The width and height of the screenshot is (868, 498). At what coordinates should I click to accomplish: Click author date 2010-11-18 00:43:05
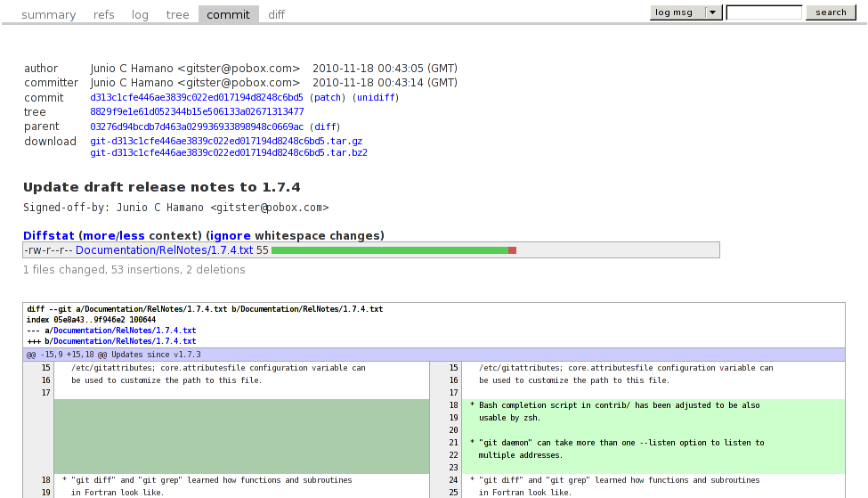pyautogui.click(x=385, y=69)
